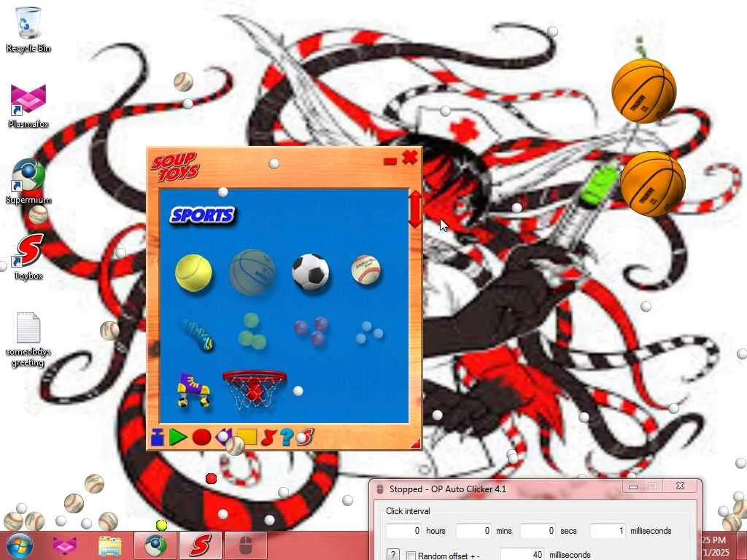This screenshot has width=747, height=560.
Task: Open the Windows Start menu
Action: [x=19, y=545]
